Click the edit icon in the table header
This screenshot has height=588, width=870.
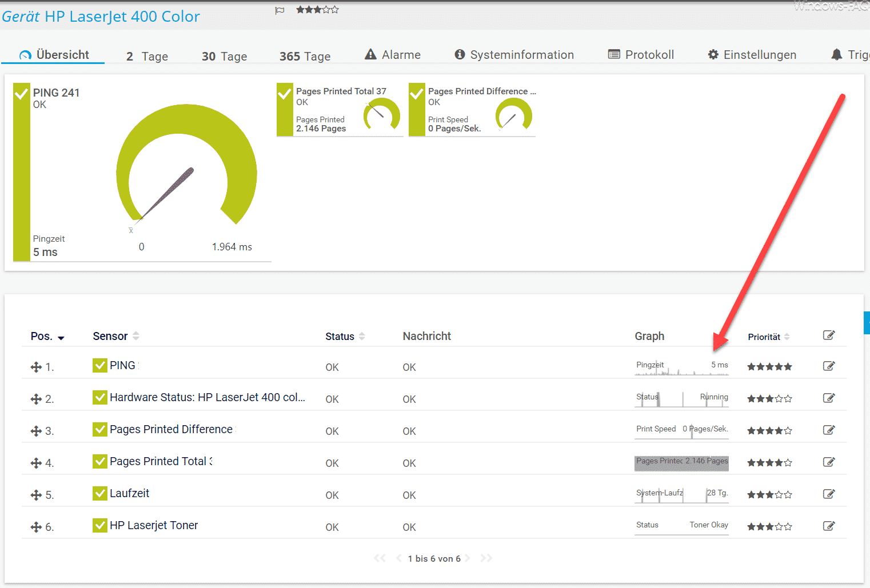coord(829,335)
